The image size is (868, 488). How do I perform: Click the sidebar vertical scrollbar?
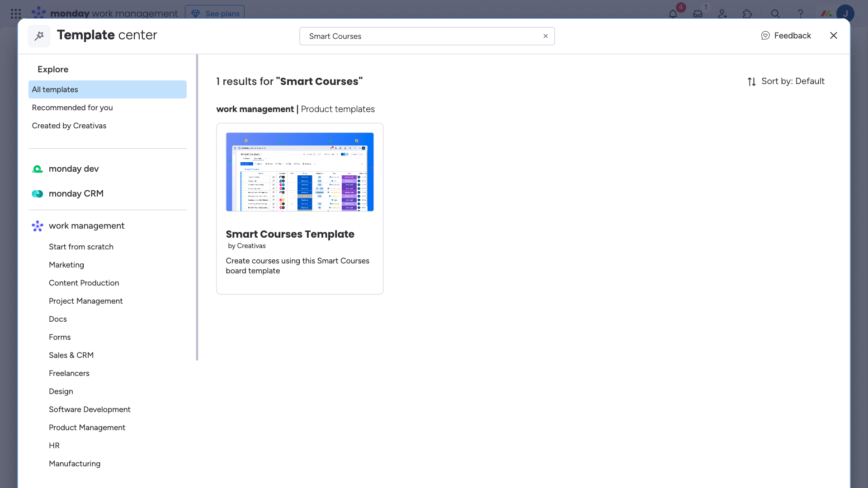tap(197, 208)
